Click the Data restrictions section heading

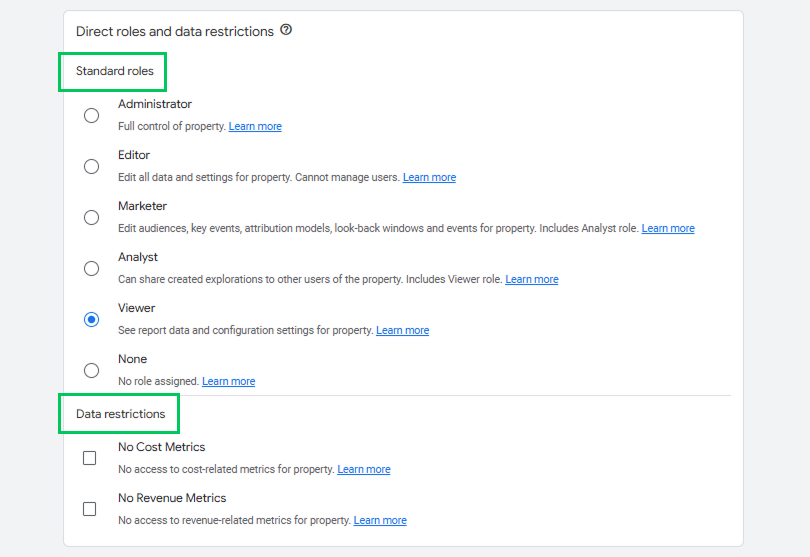tap(120, 414)
